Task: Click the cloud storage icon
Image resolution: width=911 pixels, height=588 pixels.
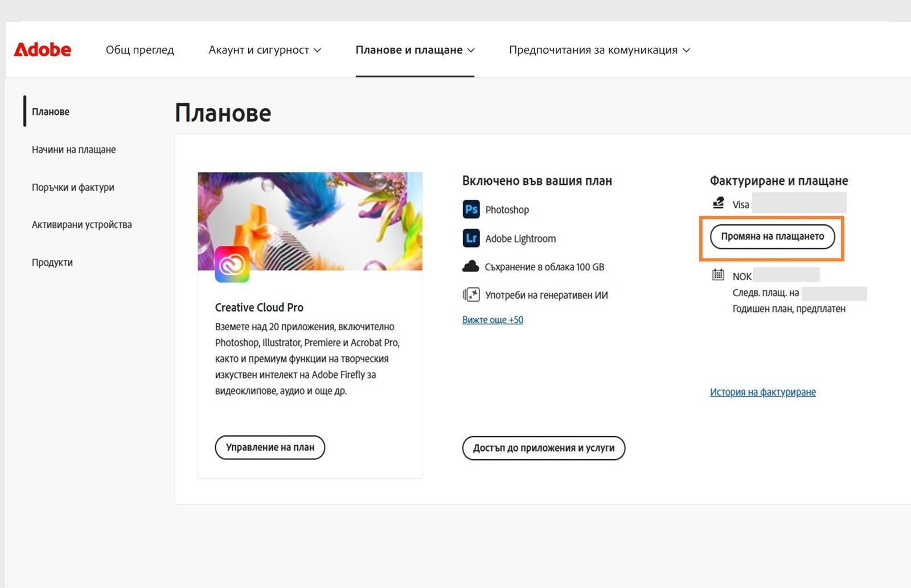Action: [x=470, y=266]
